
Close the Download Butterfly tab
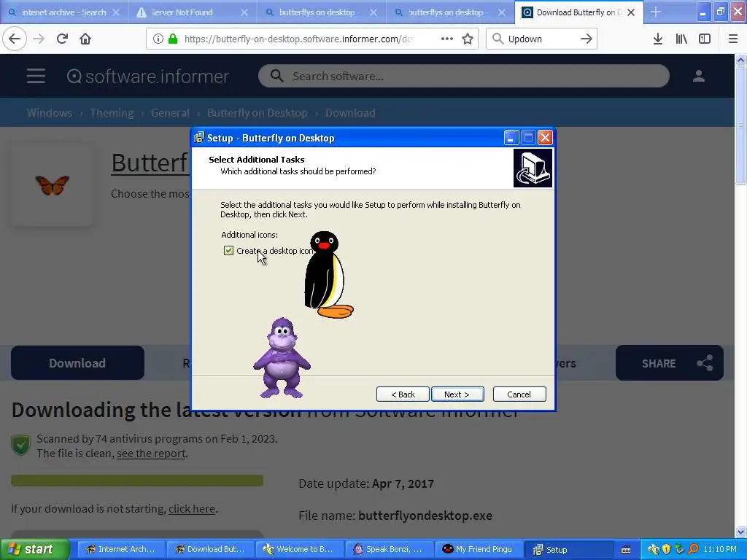tap(631, 12)
